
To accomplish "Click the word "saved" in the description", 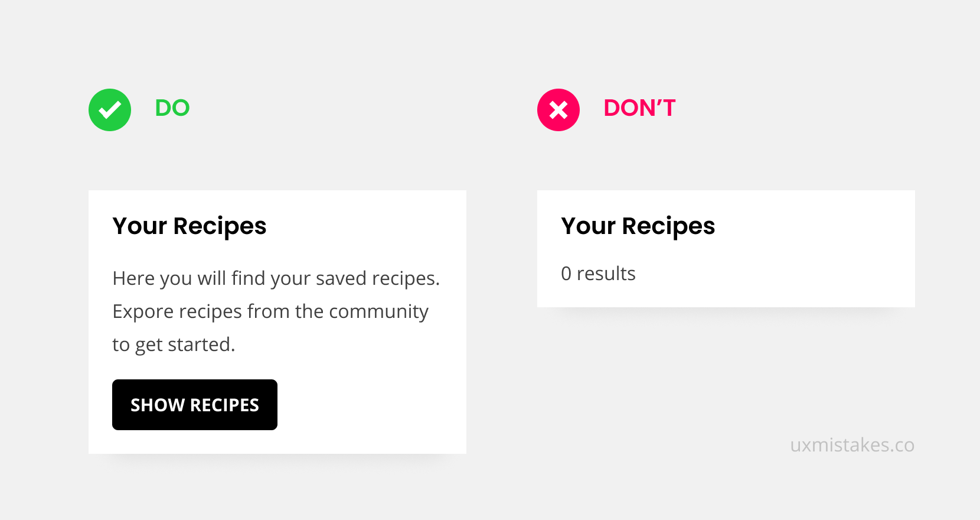I will (x=341, y=278).
